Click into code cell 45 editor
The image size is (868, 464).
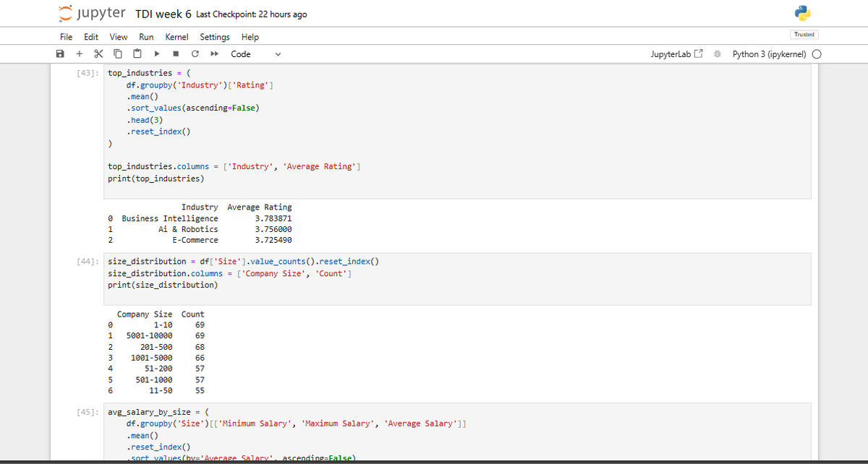[457, 431]
